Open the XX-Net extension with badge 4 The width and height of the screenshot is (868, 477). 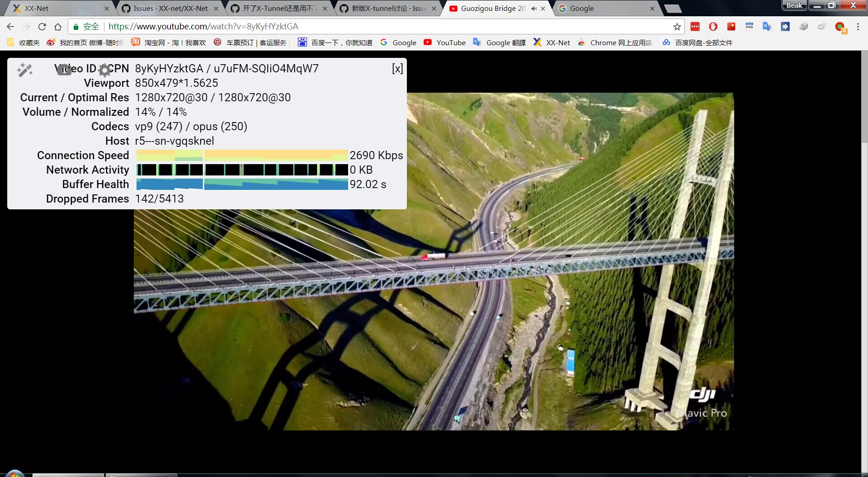click(840, 26)
